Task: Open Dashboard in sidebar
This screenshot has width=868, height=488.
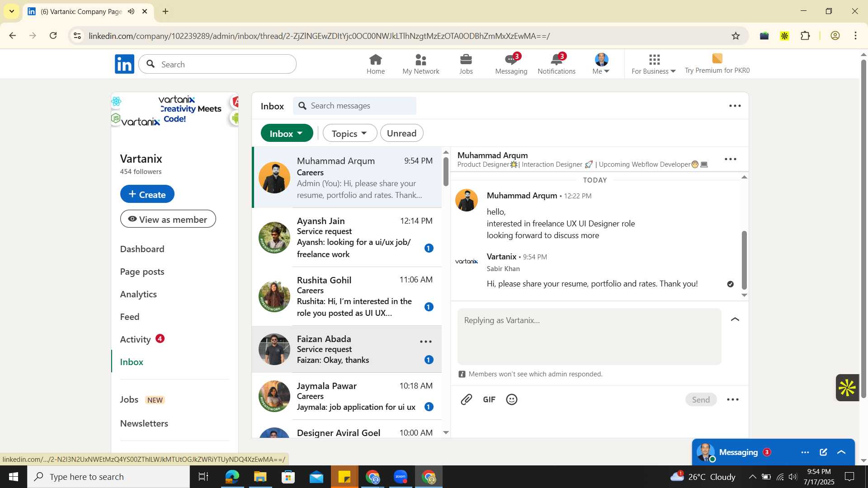Action: click(142, 249)
